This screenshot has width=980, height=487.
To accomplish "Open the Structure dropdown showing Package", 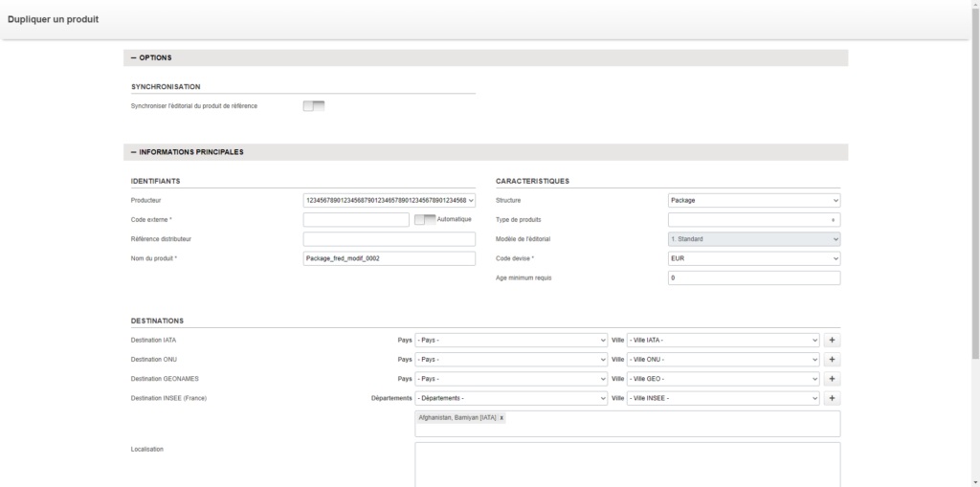I will [x=753, y=201].
